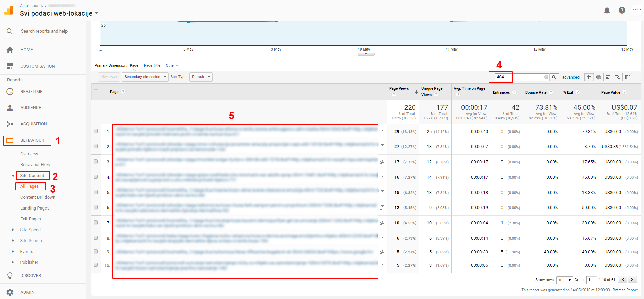Click the Go to page number field
This screenshot has width=644, height=299.
591,280
